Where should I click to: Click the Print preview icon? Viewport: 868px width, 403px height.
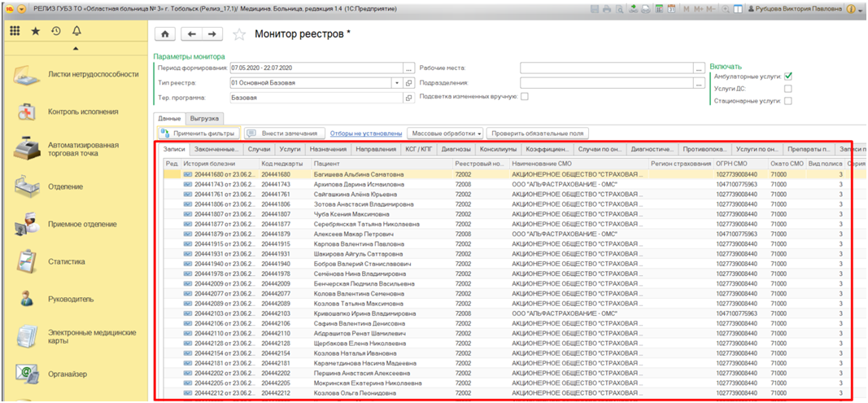point(619,9)
